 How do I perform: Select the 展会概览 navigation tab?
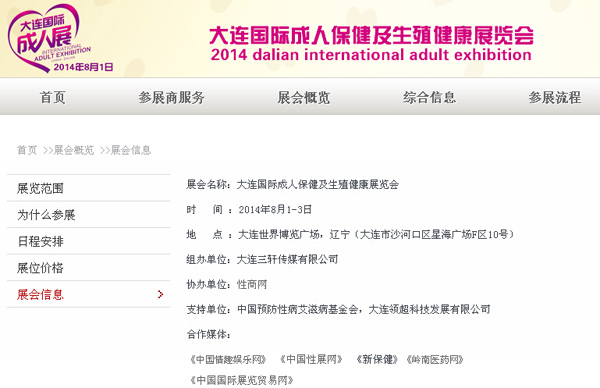(303, 97)
